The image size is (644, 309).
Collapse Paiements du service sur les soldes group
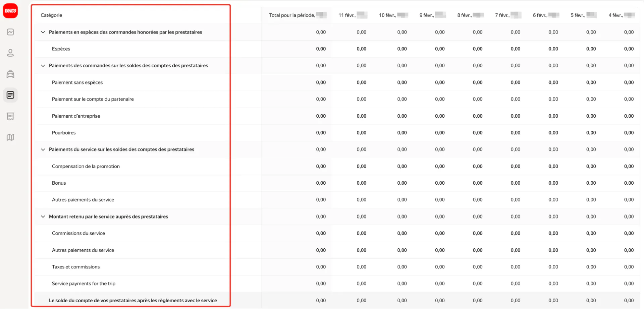[43, 149]
